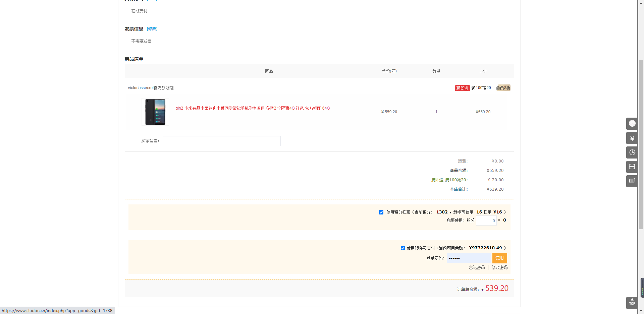Click 修改 link next to 发票信息
This screenshot has height=314, width=644.
pos(152,29)
